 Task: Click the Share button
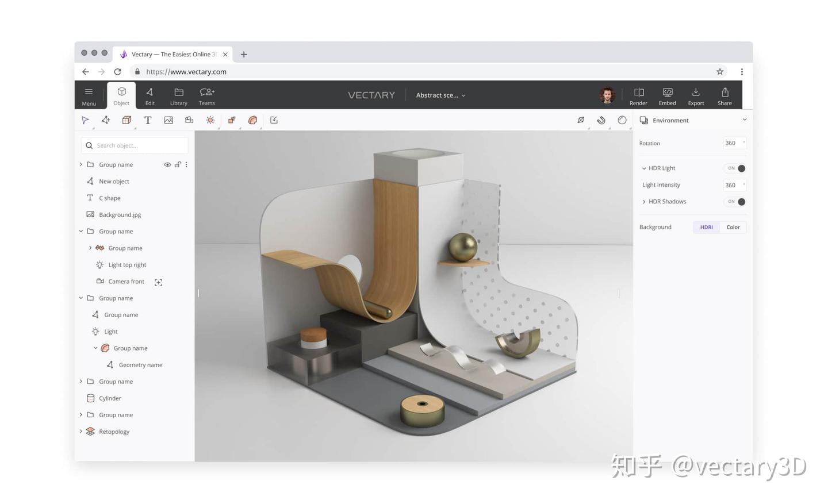724,95
